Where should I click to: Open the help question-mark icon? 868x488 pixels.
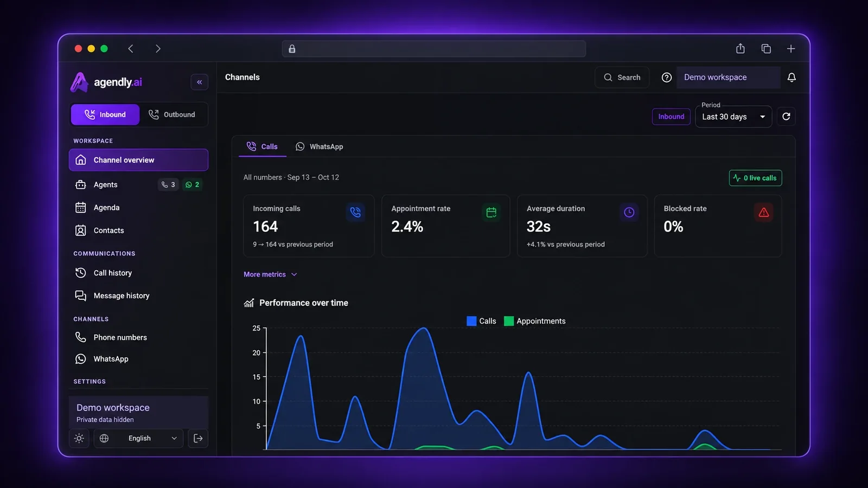coord(667,78)
